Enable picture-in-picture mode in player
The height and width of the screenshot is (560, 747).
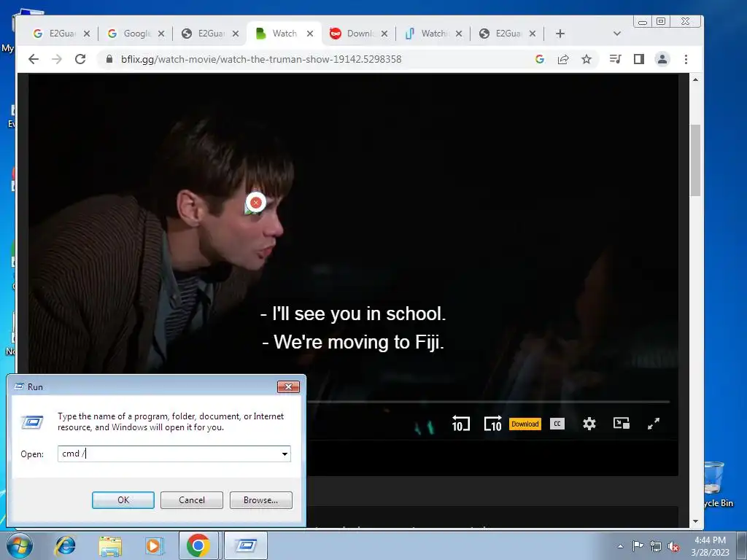point(622,424)
